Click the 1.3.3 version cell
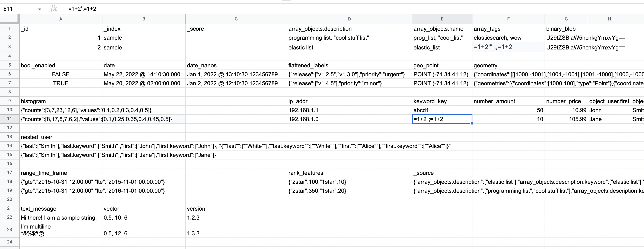The image size is (644, 249). (236, 230)
